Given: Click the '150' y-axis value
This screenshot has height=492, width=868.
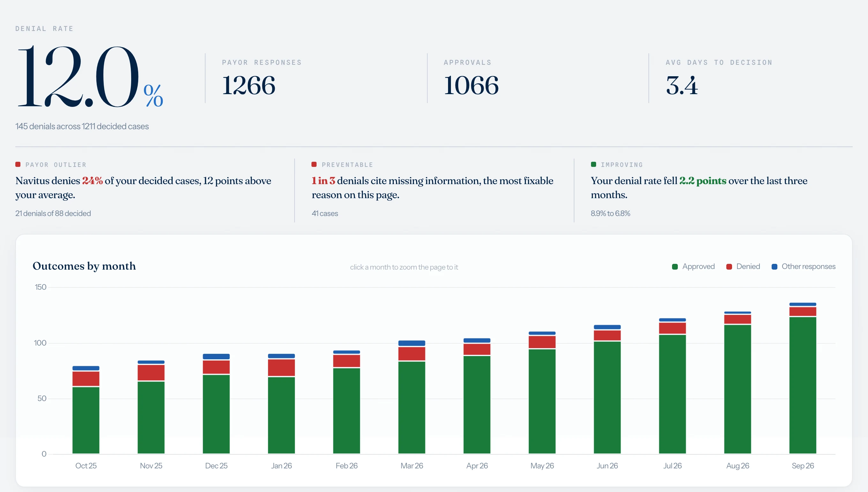Looking at the screenshot, I should (x=41, y=287).
